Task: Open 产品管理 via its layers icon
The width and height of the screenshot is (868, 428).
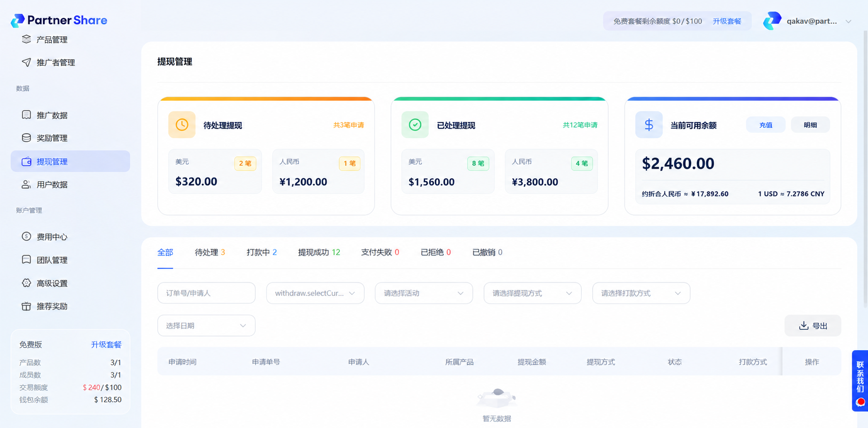Action: click(x=26, y=39)
